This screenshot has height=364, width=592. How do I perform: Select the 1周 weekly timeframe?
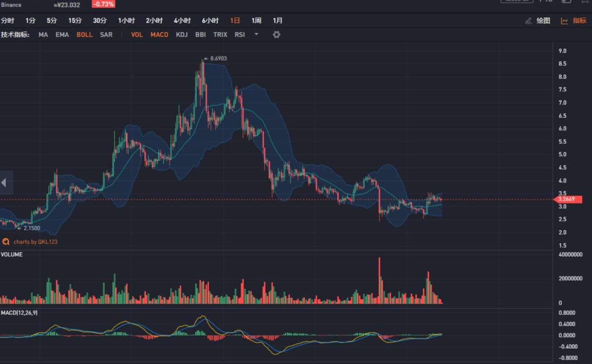256,20
